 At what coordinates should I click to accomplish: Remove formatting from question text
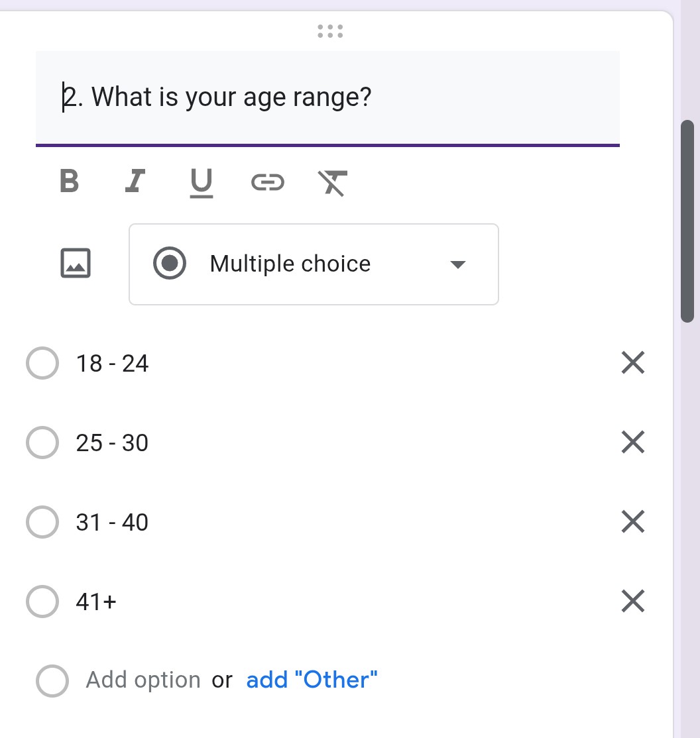click(333, 182)
